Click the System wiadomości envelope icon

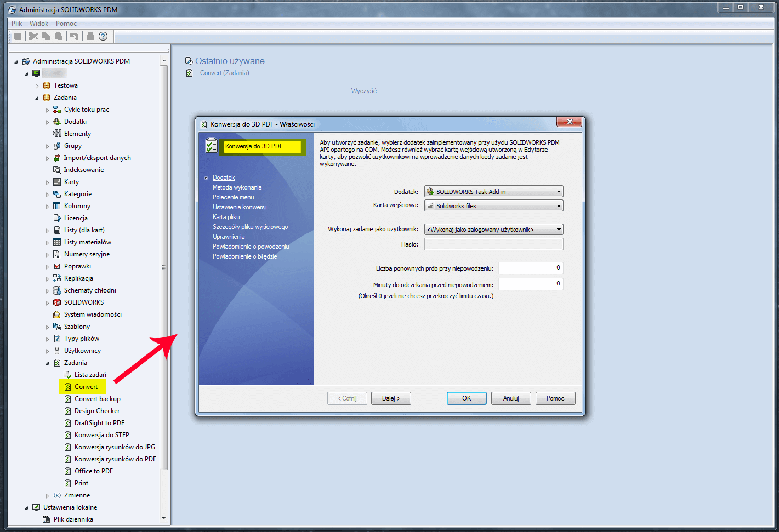[57, 314]
